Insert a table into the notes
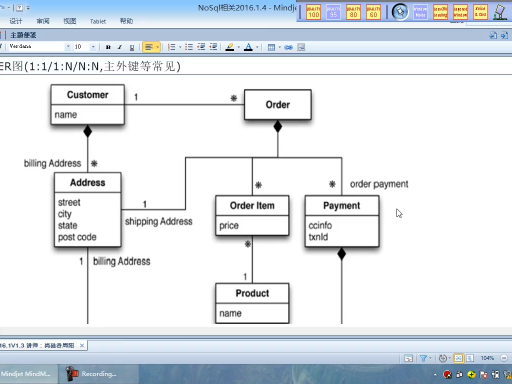The image size is (512, 384). [x=271, y=47]
